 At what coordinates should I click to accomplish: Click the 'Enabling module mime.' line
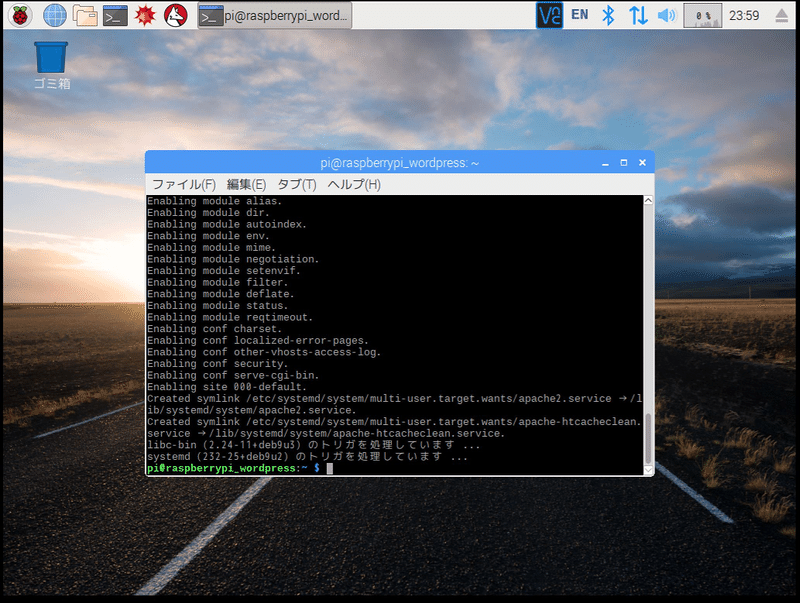click(211, 247)
